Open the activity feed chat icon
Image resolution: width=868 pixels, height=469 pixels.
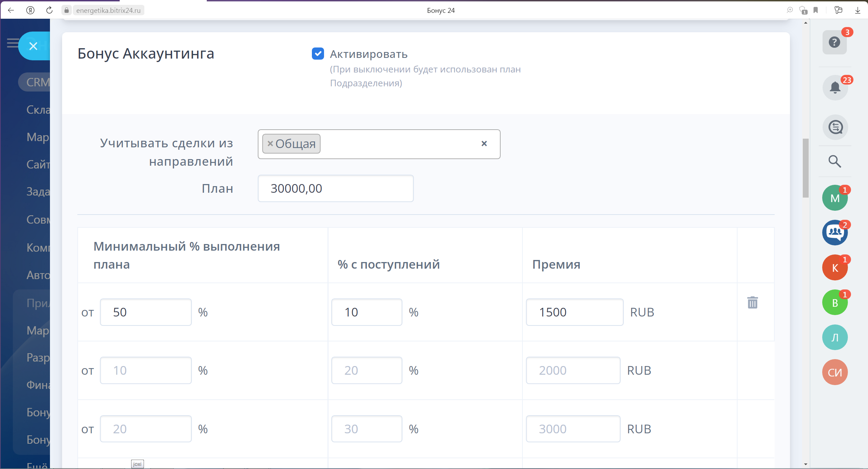(835, 127)
